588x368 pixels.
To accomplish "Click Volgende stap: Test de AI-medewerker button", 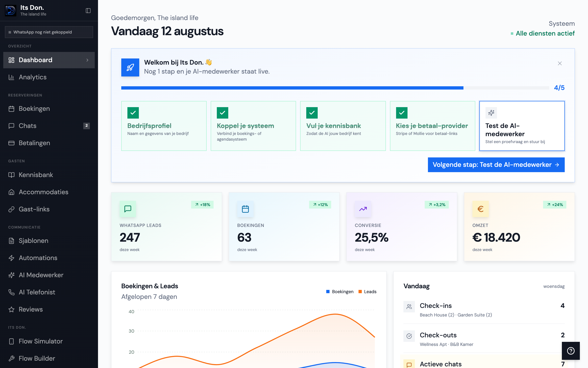I will [496, 165].
